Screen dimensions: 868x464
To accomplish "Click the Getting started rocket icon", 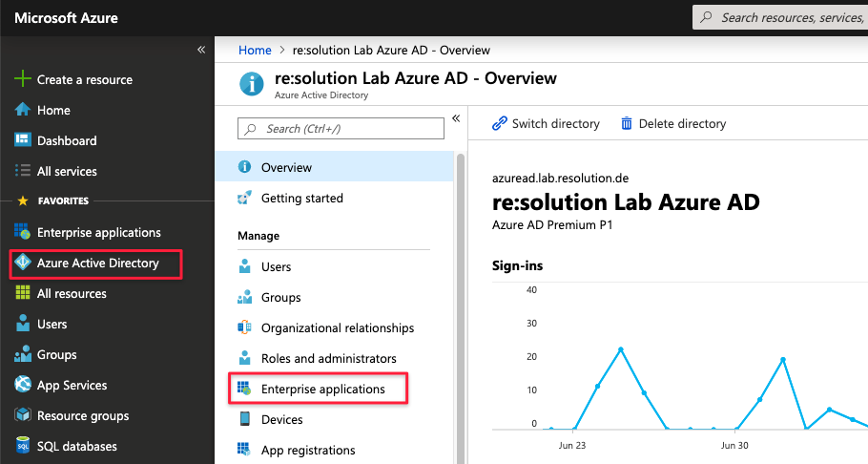I will (x=244, y=198).
